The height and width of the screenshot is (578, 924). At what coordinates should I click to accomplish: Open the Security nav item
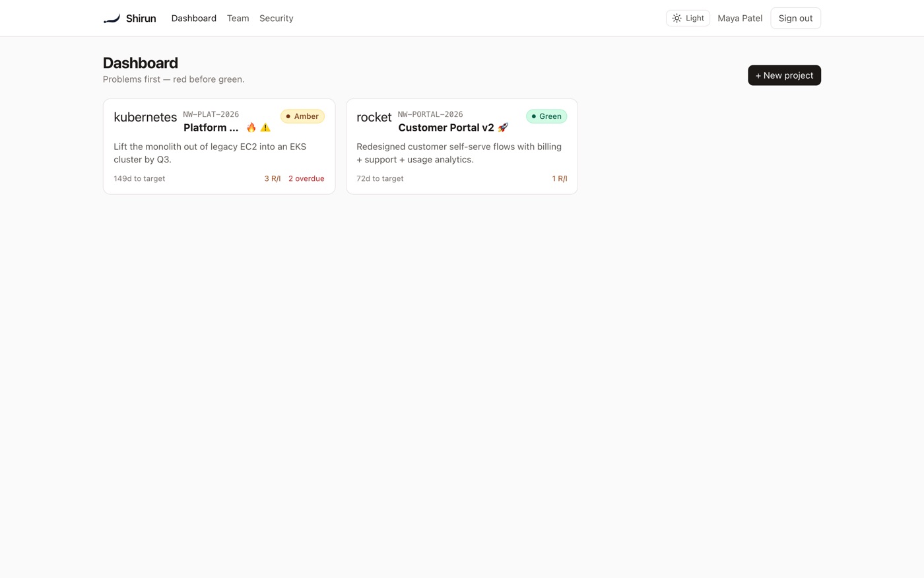click(x=276, y=18)
